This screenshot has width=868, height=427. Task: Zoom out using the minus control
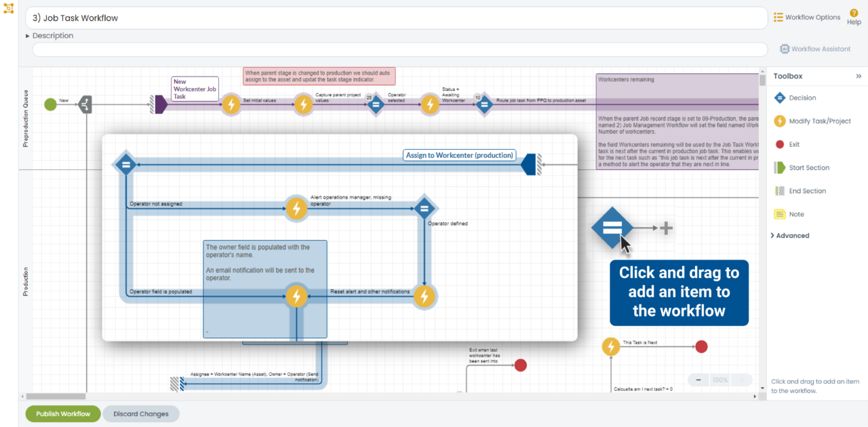click(698, 380)
